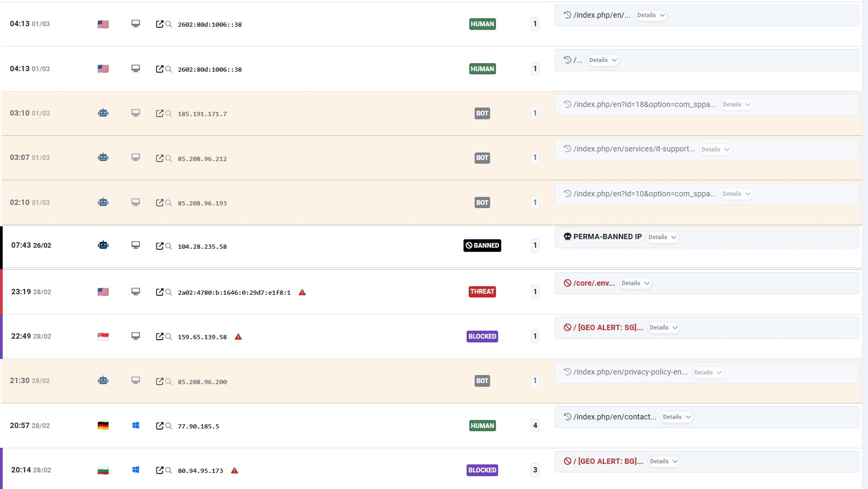The height and width of the screenshot is (489, 868).
Task: Click the bot icon in 07:43 26/02 row
Action: (x=103, y=245)
